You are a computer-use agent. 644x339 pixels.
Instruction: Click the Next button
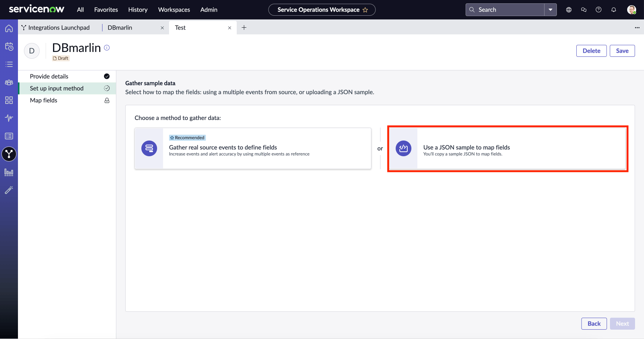(x=622, y=324)
